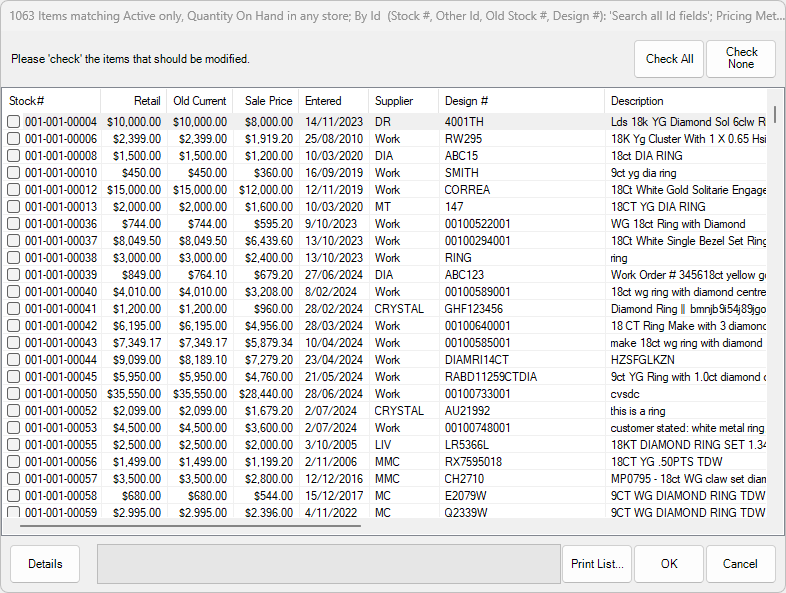Click the empty status field beside Details
Image resolution: width=786 pixels, height=593 pixels.
pyautogui.click(x=329, y=564)
